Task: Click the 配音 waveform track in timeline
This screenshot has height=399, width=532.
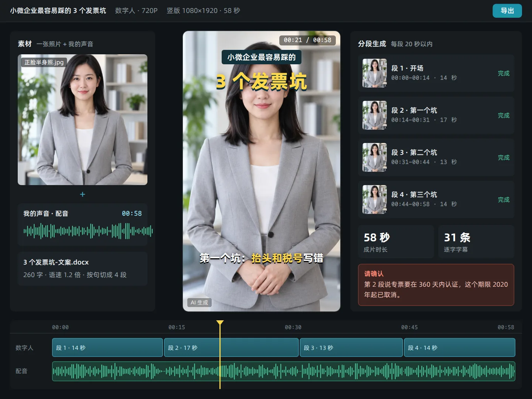Action: coord(284,371)
